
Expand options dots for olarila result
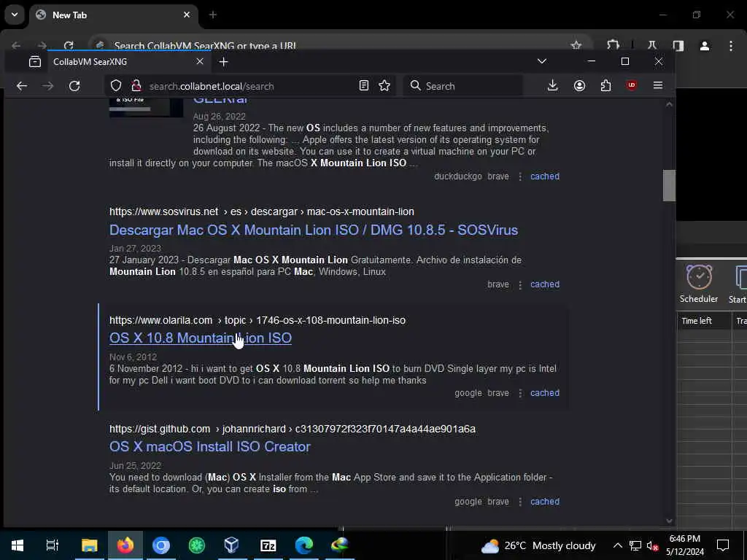point(519,393)
